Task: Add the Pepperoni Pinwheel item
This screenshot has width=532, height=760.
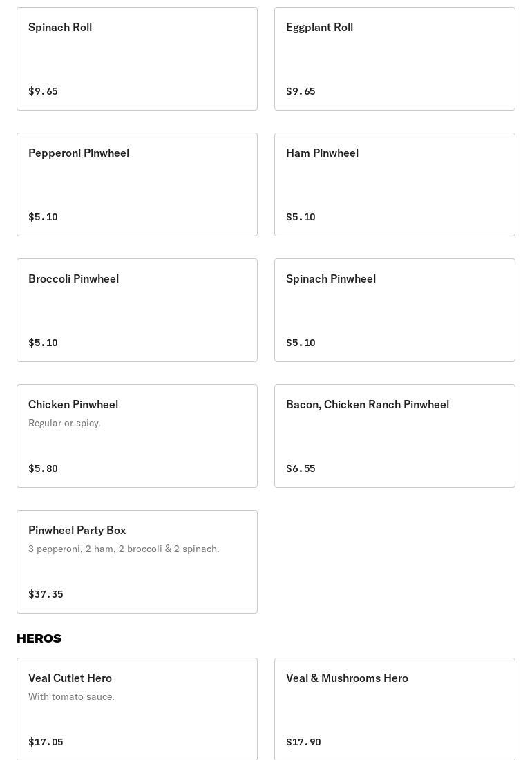Action: click(x=137, y=184)
